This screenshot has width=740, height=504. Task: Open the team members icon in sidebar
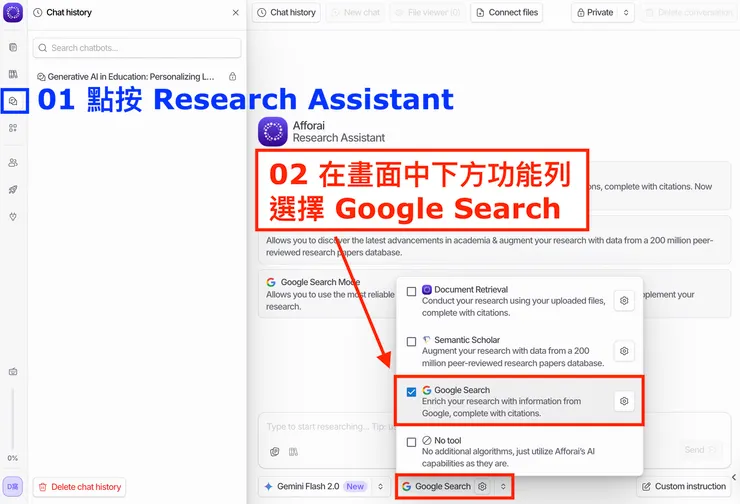13,163
